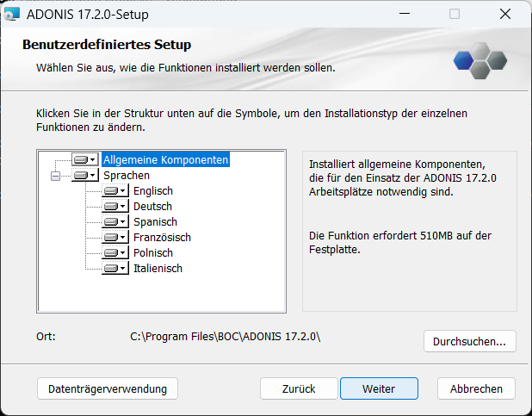Click the drive icon beside Französisch

pos(114,238)
